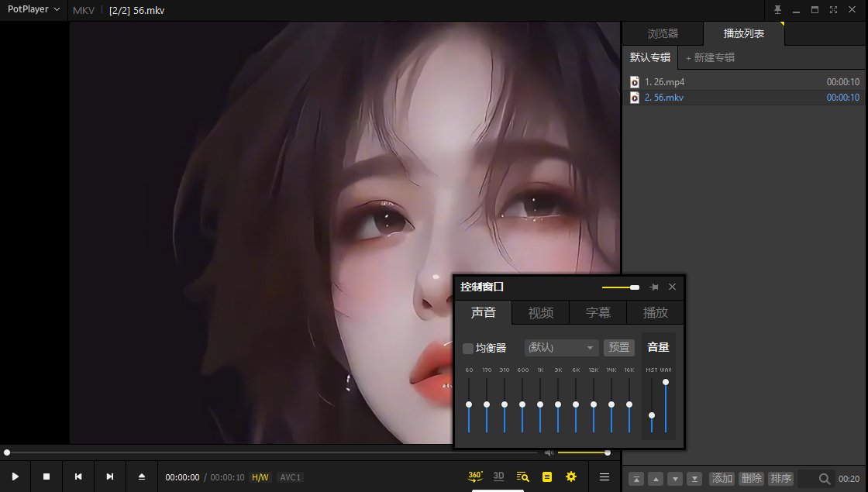Click the 00:00:10 total duration display
Viewport: 868px width, 492px height.
[x=227, y=477]
